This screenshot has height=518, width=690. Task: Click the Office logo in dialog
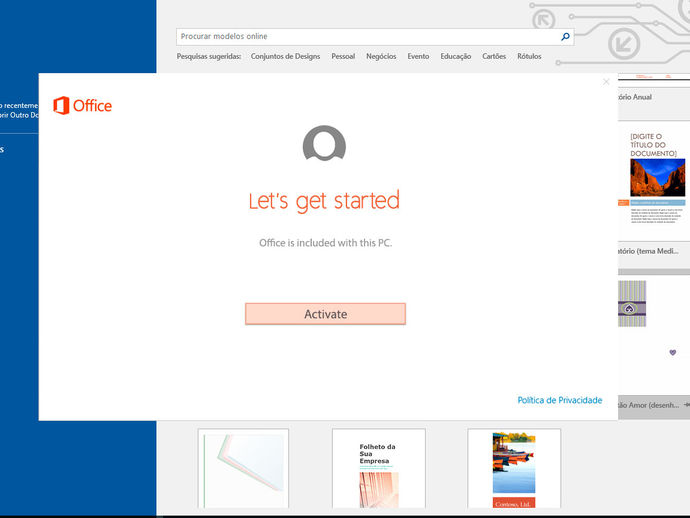(82, 106)
